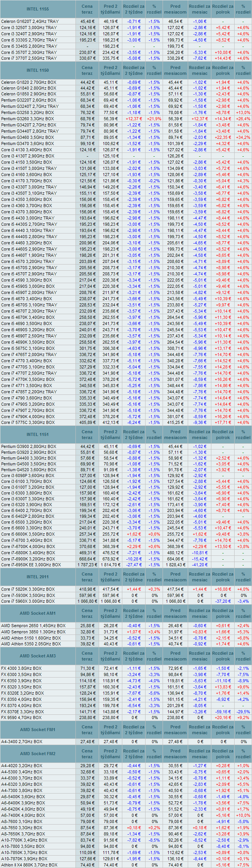
Task: Click Rozdiel za polrok header in AMD Socket AM3 section
Action: pyautogui.click(x=223, y=656)
